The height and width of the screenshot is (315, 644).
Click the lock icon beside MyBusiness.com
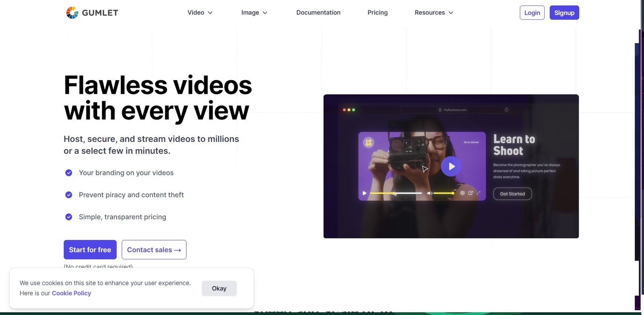440,110
